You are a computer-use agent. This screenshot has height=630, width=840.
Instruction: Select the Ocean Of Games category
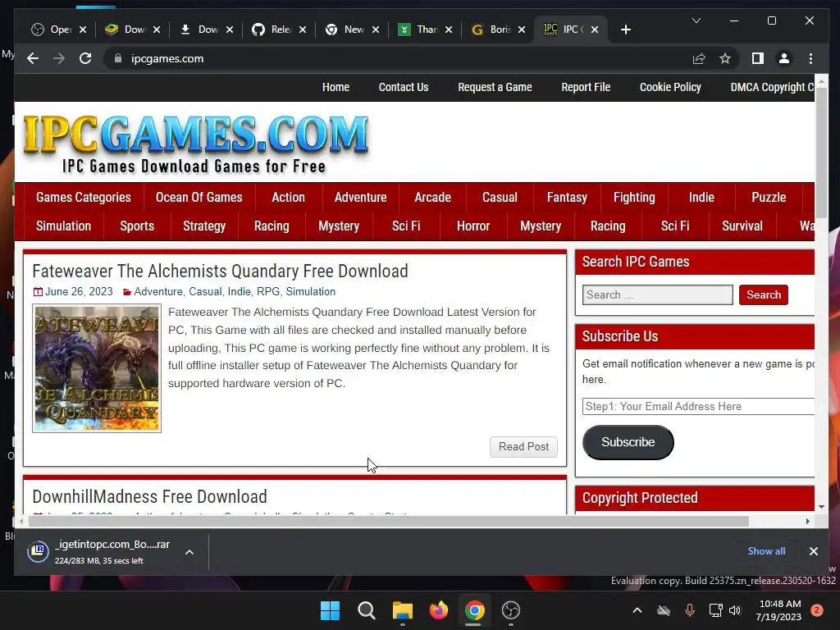coord(199,197)
